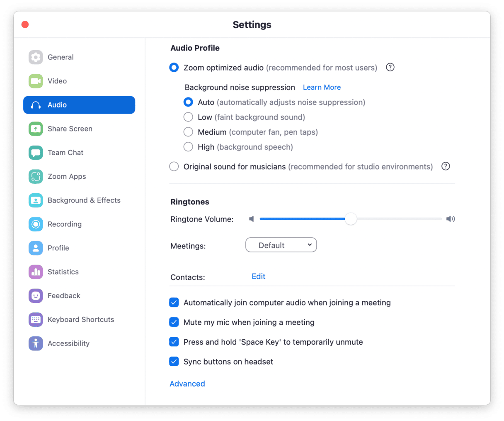The image size is (504, 421).
Task: Click the low volume speaker icon
Action: [x=251, y=219]
